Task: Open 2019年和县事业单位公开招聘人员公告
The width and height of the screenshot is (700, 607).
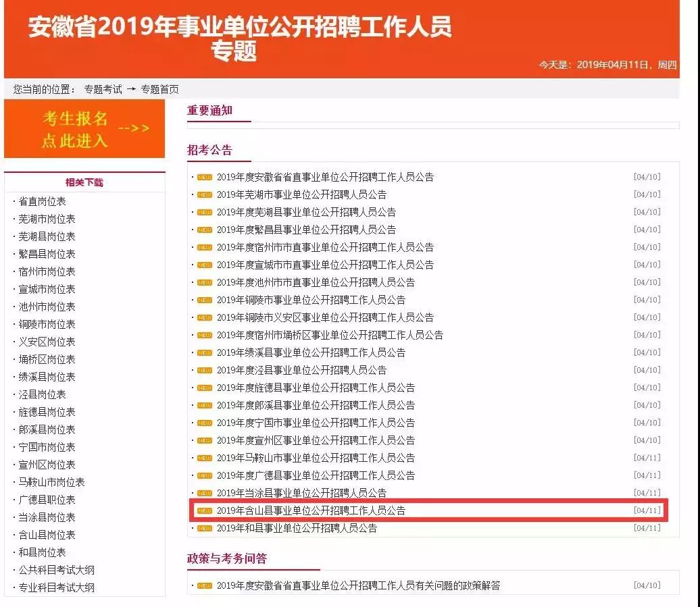Action: coord(297,528)
